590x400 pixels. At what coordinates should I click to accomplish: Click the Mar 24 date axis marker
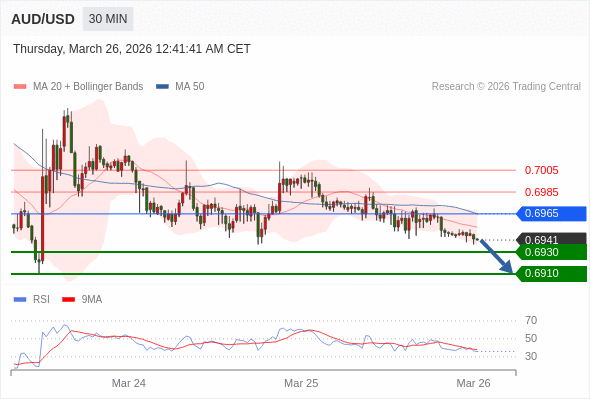pos(129,383)
